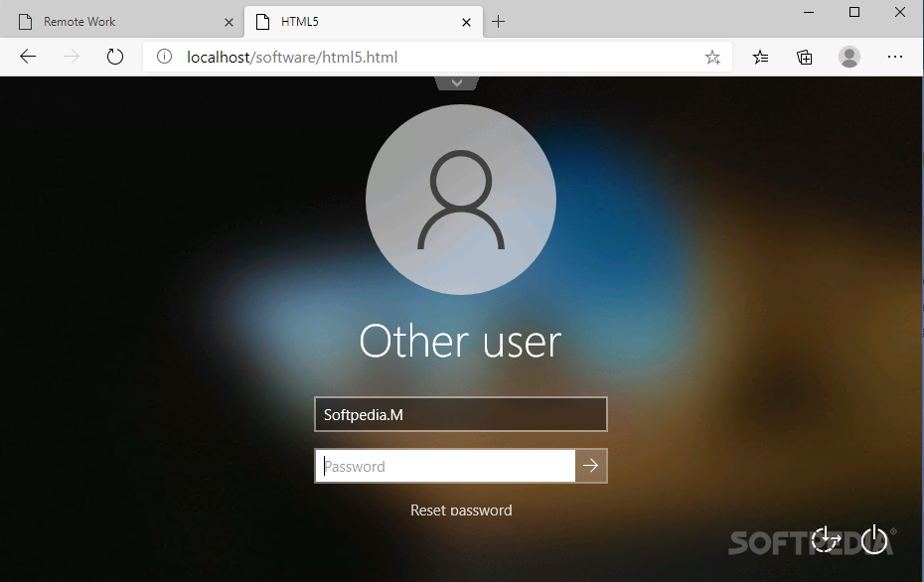Viewport: 924px width, 582px height.
Task: Close the Remote Work tab
Action: click(x=230, y=23)
